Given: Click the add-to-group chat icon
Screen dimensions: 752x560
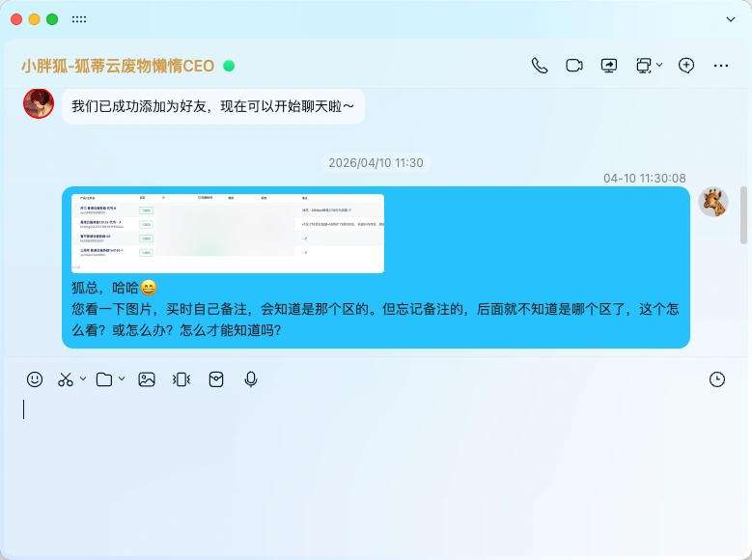Looking at the screenshot, I should pos(686,66).
